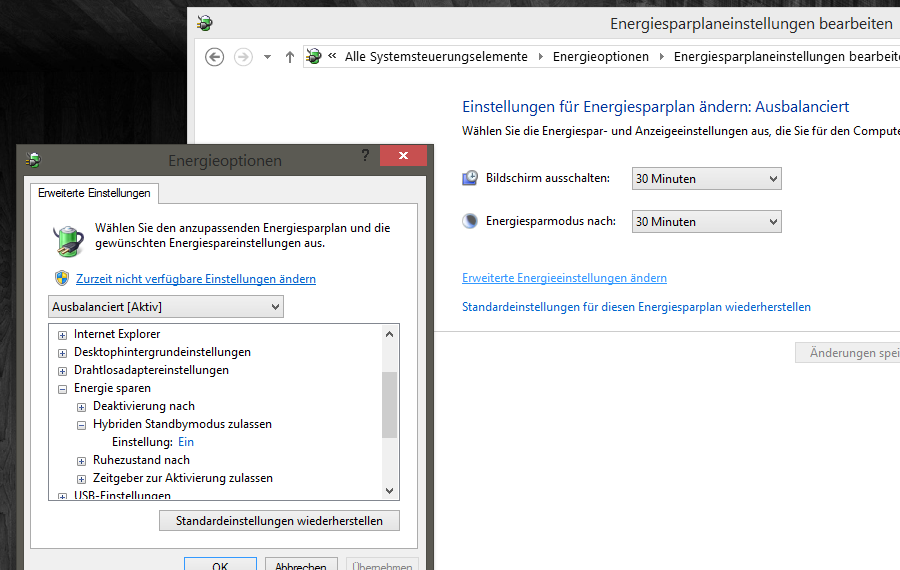Click the Back arrow in the Control Panel window
This screenshot has height=570, width=900.
coord(215,57)
